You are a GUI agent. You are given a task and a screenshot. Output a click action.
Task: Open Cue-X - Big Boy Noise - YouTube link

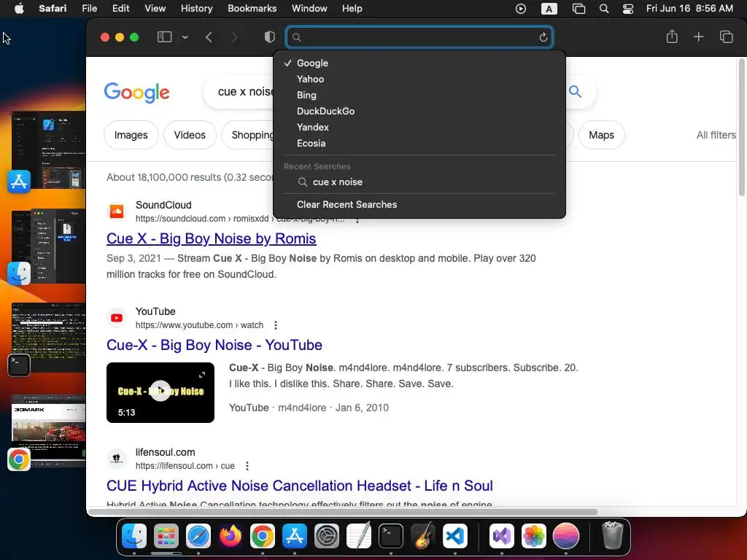(x=214, y=345)
